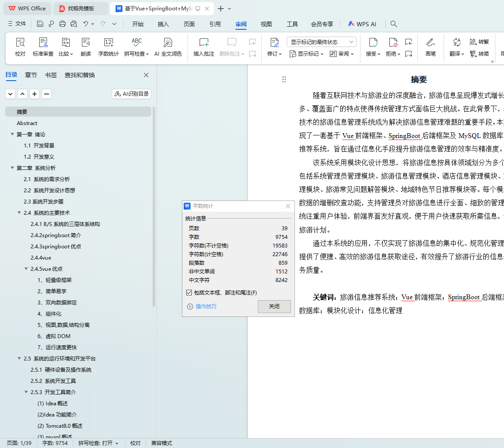Open print preview icon
The width and height of the screenshot is (504, 448).
click(x=74, y=24)
